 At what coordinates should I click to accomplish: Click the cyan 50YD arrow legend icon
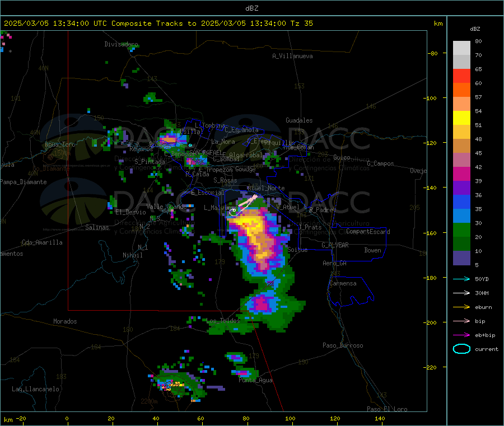pyautogui.click(x=461, y=279)
